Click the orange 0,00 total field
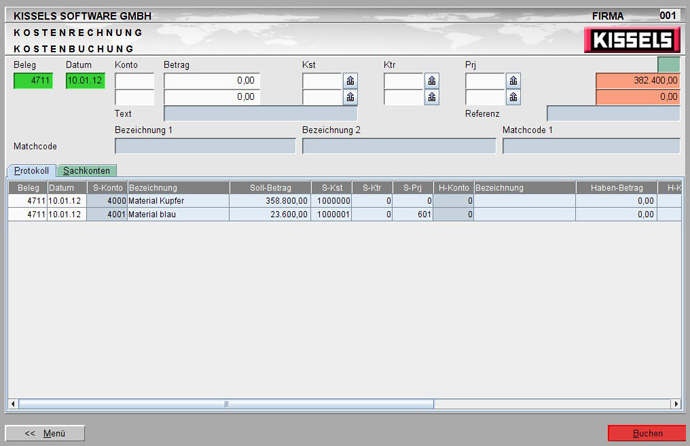Screen dimensions: 690x446 (x=638, y=97)
